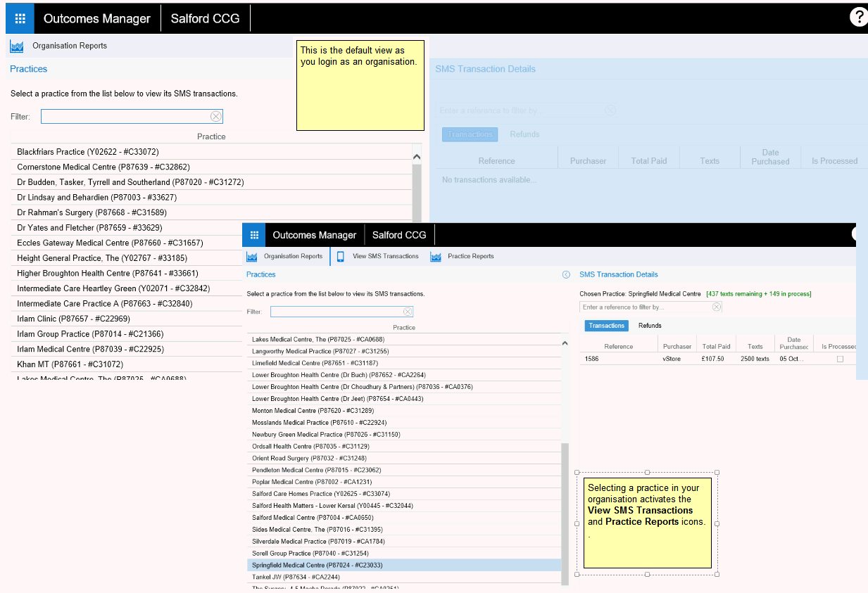
Task: Open the Practice Reports chart icon
Action: pos(436,257)
